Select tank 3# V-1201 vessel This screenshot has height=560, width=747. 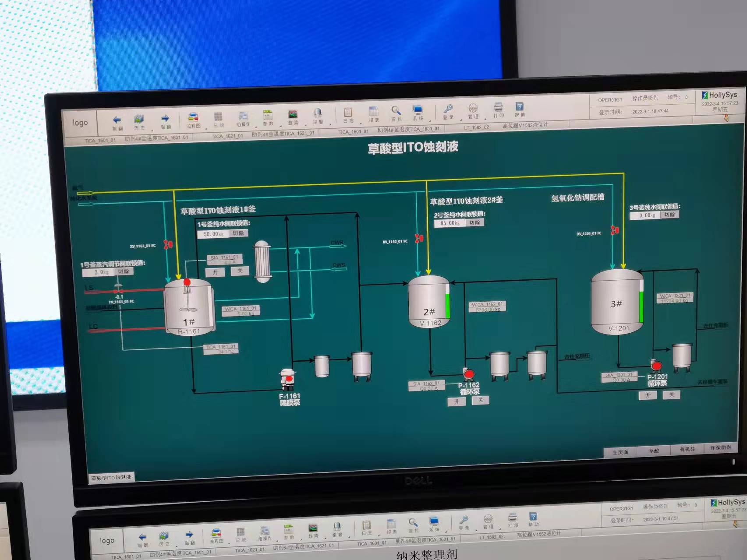(x=617, y=302)
